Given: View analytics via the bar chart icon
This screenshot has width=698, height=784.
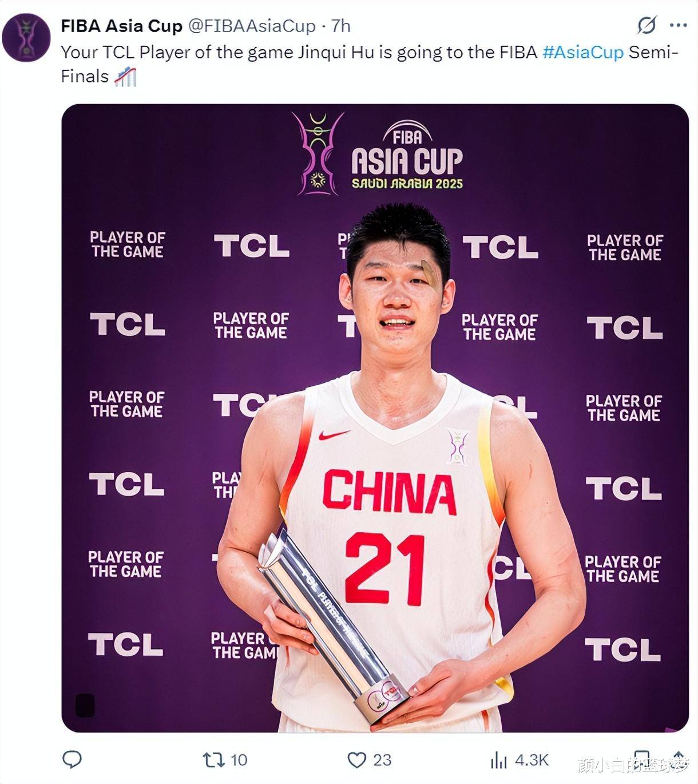Looking at the screenshot, I should (x=499, y=760).
